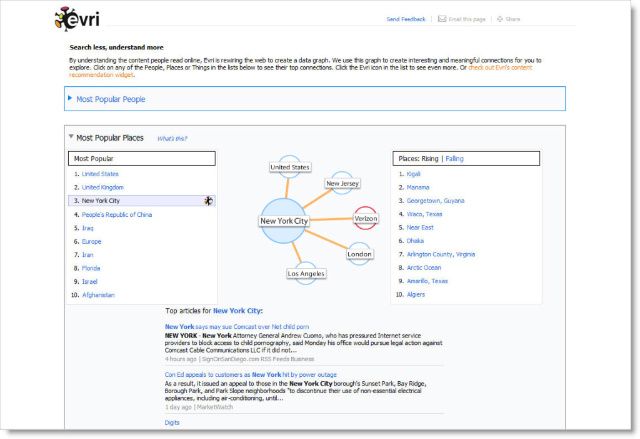The height and width of the screenshot is (439, 640).
Task: Click the Email this page text
Action: (x=467, y=19)
